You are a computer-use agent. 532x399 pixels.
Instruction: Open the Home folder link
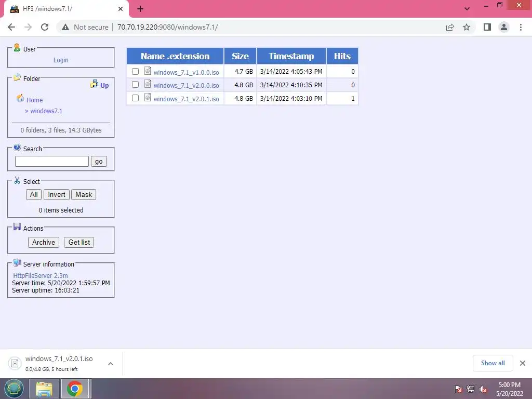[x=35, y=100]
